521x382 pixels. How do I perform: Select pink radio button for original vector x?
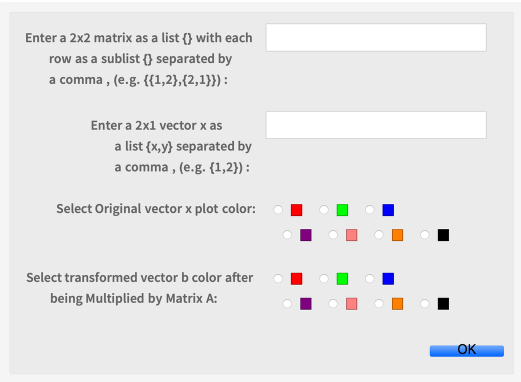pos(333,235)
